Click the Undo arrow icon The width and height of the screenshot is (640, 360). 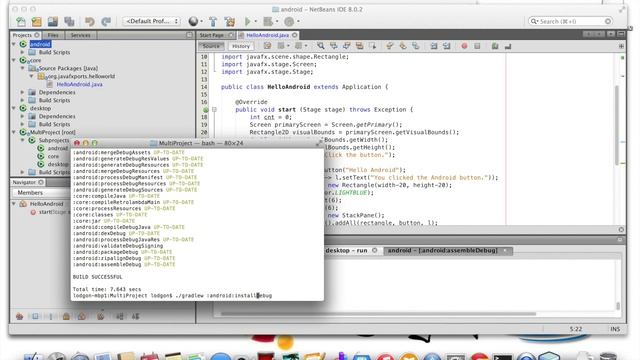pyautogui.click(x=89, y=21)
